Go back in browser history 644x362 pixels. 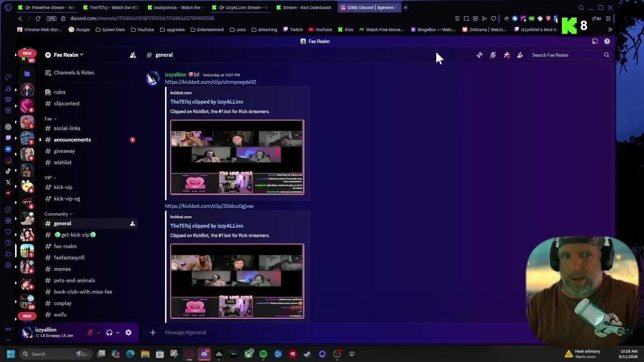coord(20,19)
